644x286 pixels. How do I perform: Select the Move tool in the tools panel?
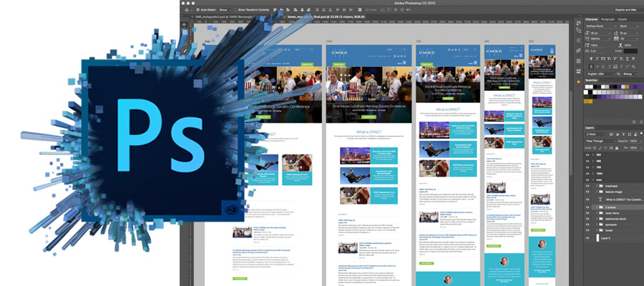pos(184,24)
